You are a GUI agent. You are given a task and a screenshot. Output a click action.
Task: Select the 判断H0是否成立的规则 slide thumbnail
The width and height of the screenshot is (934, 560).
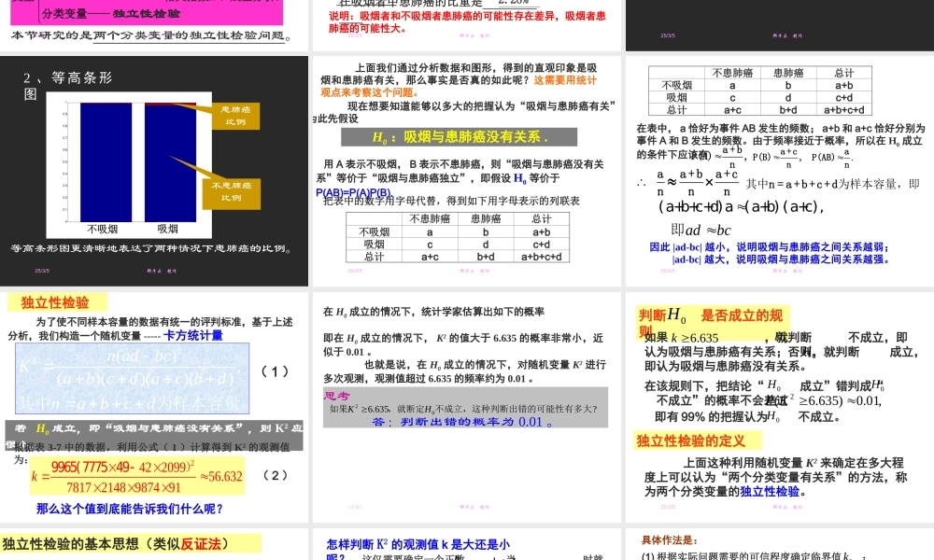[x=780, y=407]
